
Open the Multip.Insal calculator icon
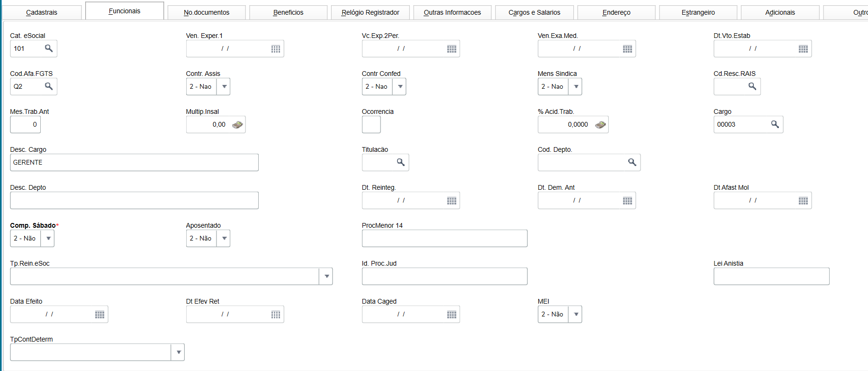(x=237, y=125)
